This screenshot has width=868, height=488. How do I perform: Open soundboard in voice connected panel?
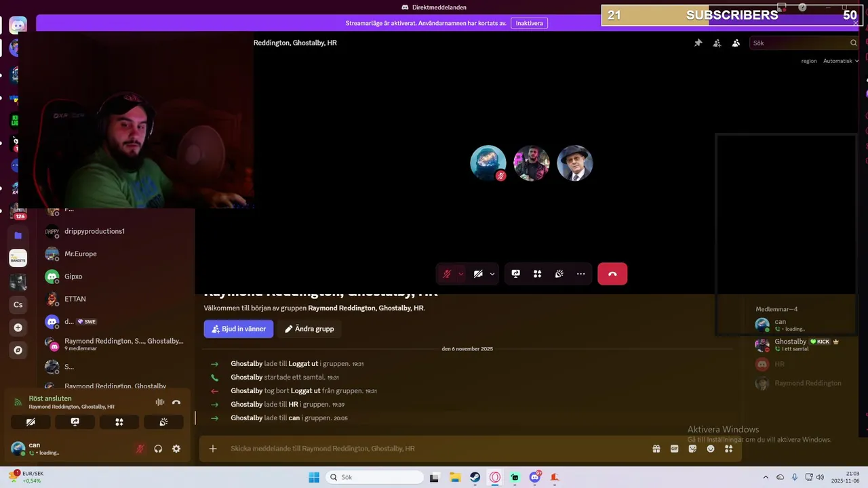click(163, 422)
